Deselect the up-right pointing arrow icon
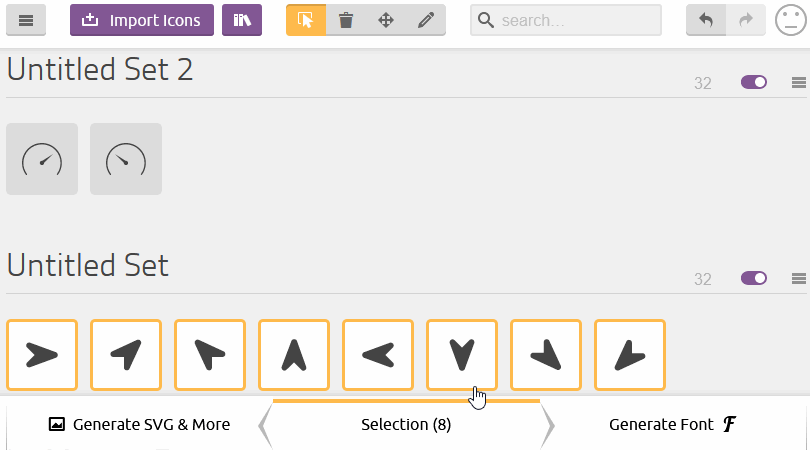 point(126,355)
